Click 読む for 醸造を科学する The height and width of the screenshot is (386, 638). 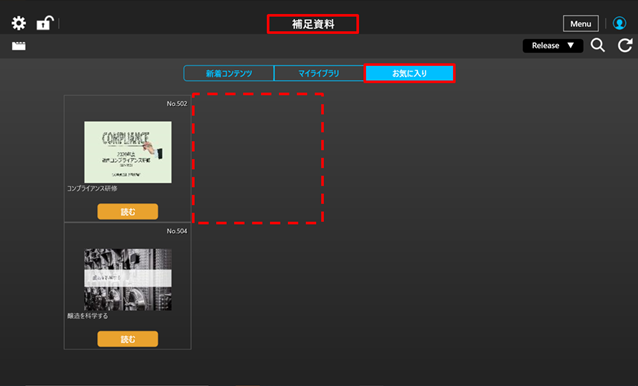[128, 339]
